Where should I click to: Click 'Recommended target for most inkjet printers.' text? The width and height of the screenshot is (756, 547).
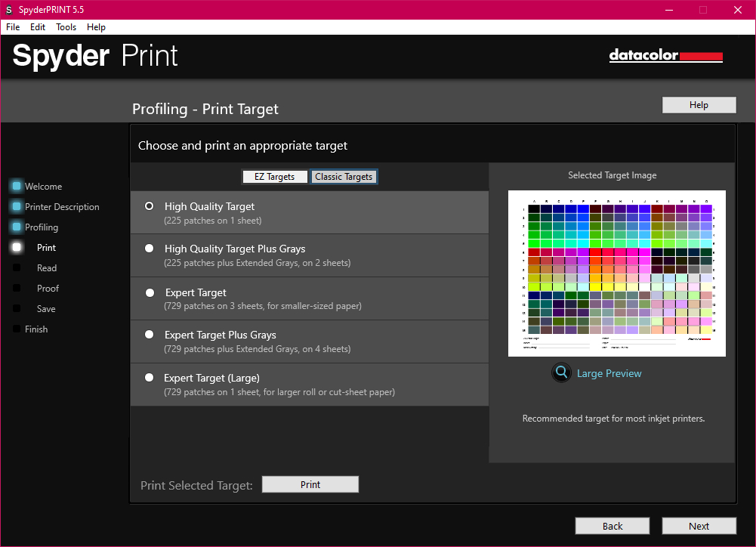click(613, 419)
